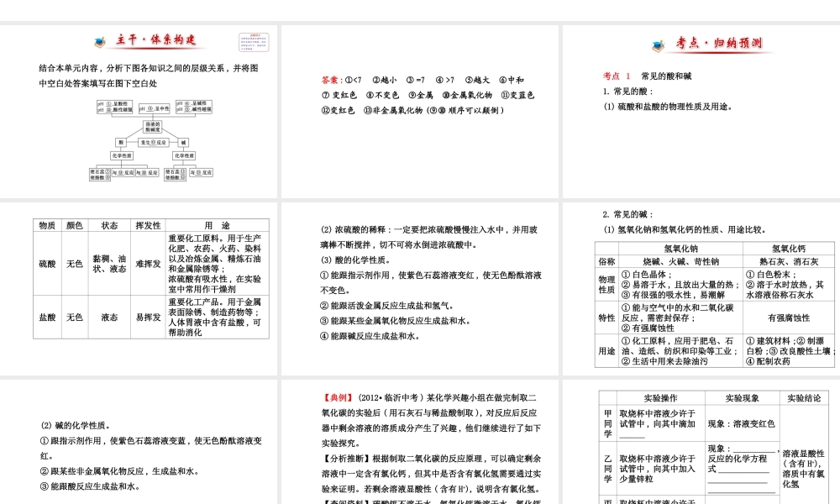The width and height of the screenshot is (840, 504).
Task: Click the 挥发性 column header
Action: click(x=149, y=225)
